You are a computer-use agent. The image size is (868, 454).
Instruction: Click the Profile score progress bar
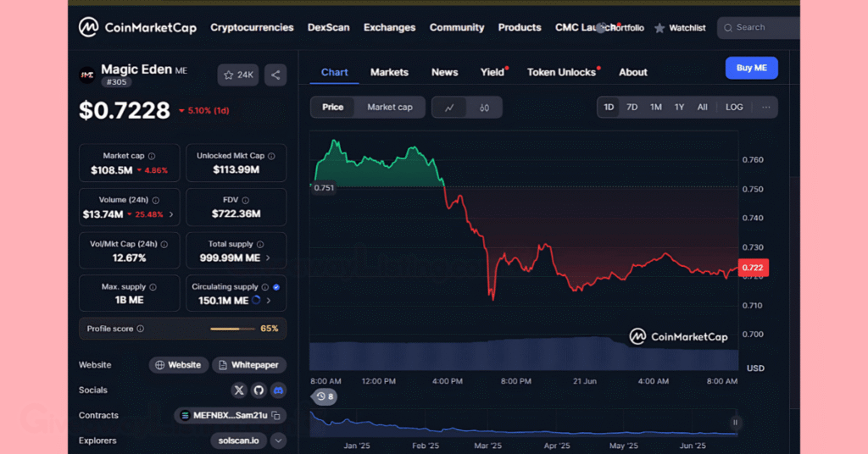[232, 329]
